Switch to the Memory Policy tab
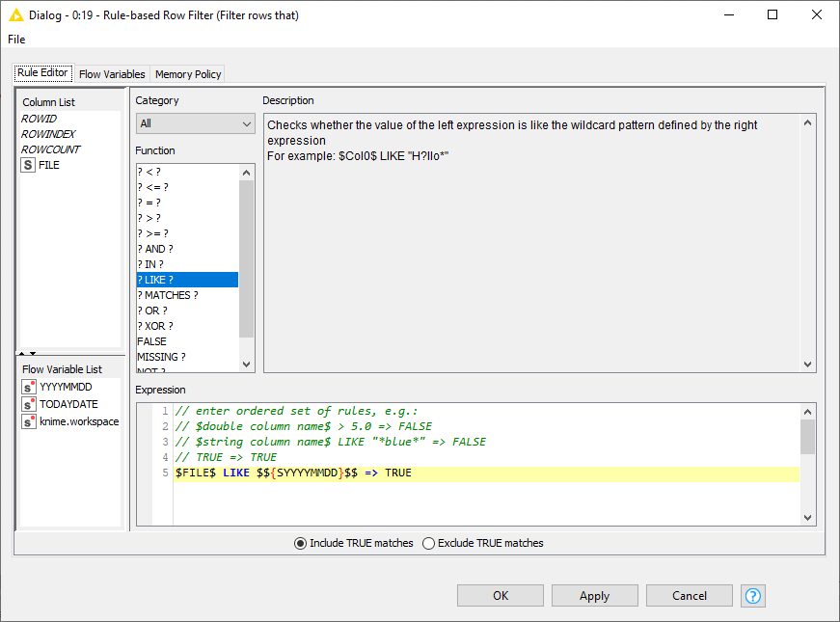 tap(188, 74)
